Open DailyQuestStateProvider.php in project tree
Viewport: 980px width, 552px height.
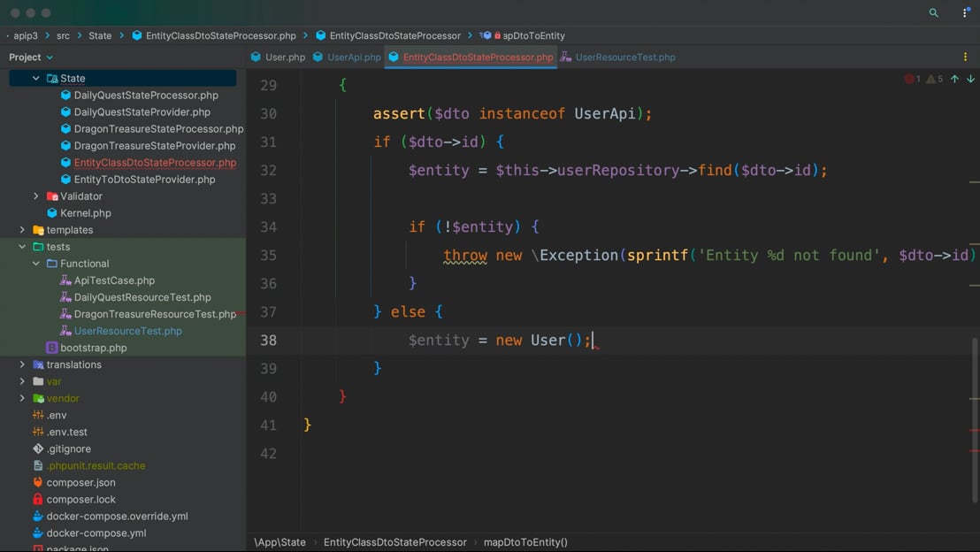[x=142, y=111]
